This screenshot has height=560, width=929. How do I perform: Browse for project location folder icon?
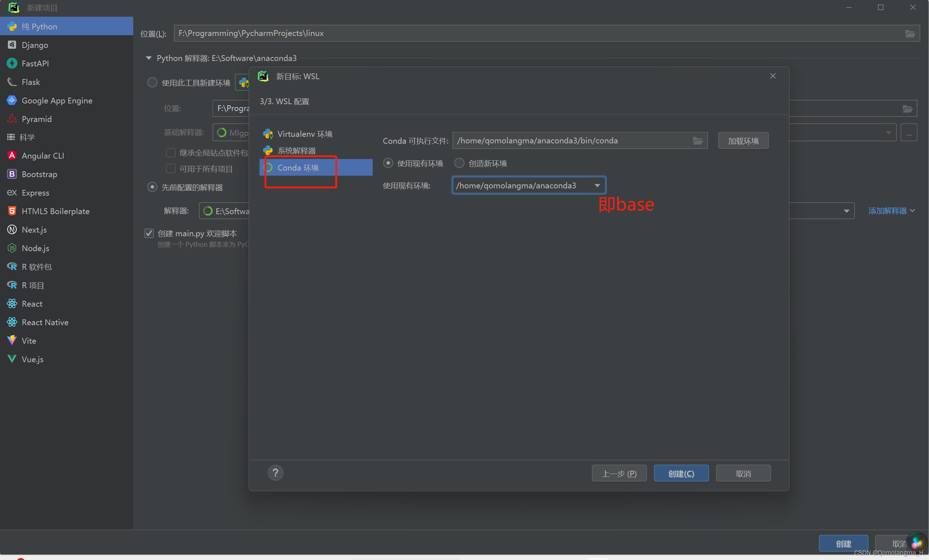(910, 33)
